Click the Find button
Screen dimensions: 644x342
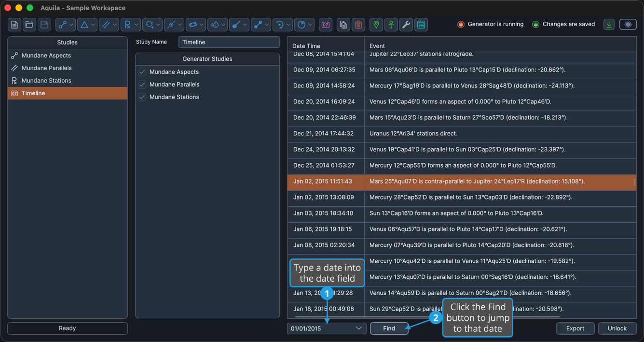pyautogui.click(x=389, y=328)
